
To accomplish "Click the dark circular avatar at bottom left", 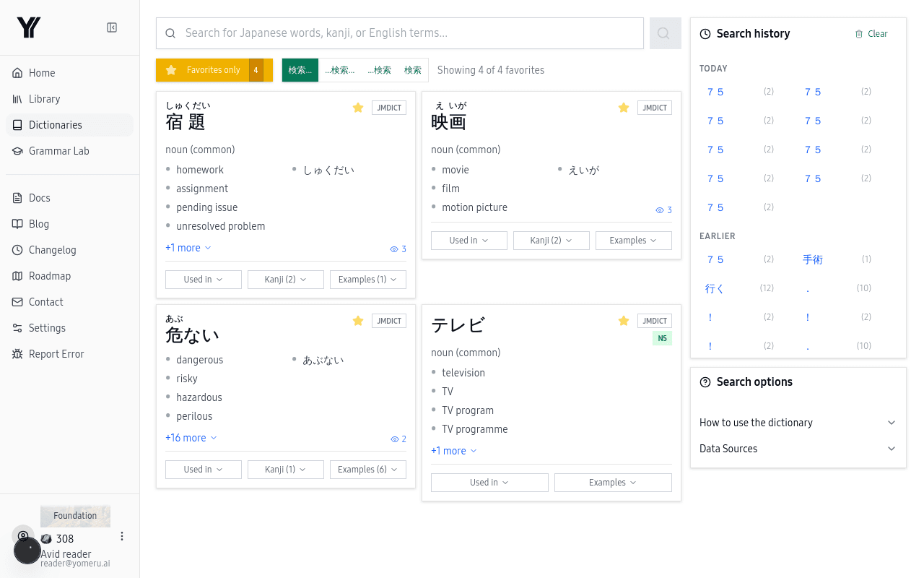I will point(27,551).
